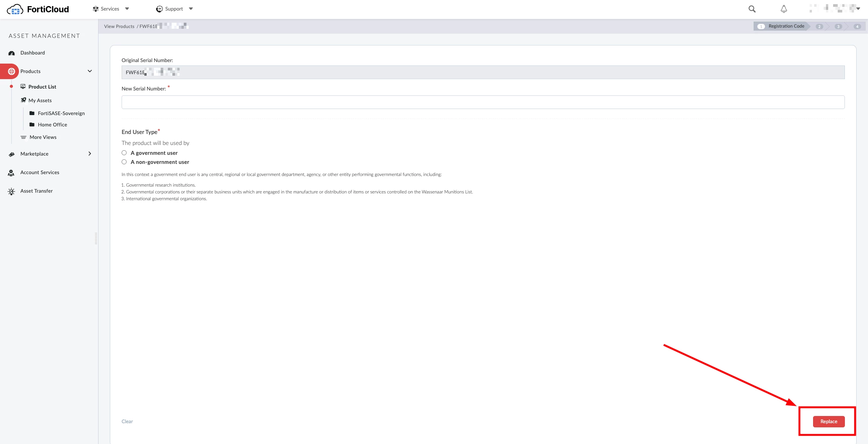Image resolution: width=868 pixels, height=444 pixels.
Task: Click the Original Serial Number field
Action: [483, 72]
